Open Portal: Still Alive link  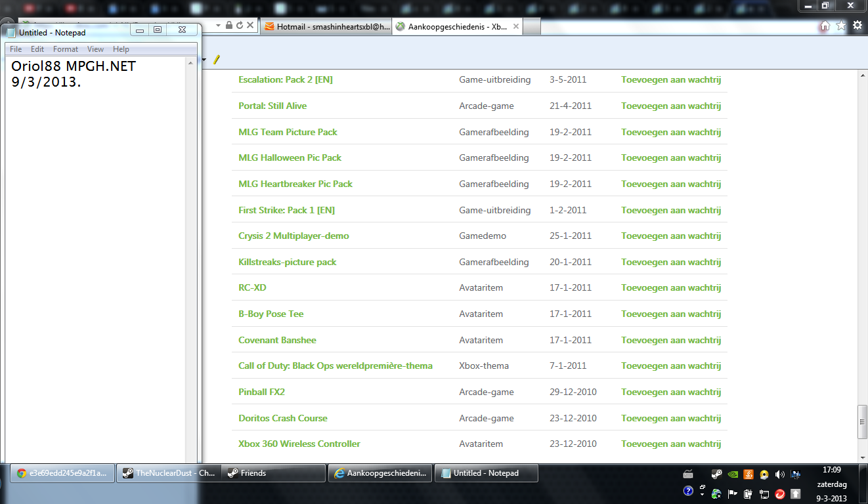click(272, 106)
